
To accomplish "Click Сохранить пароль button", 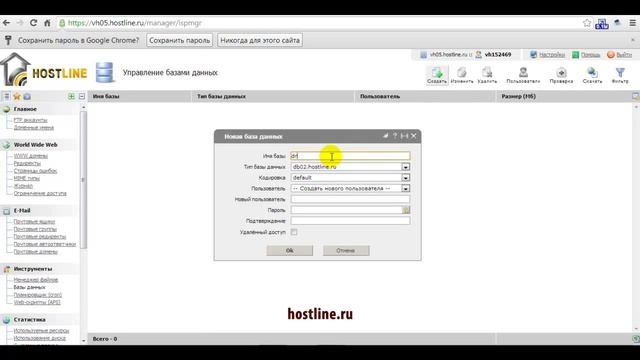I will click(180, 40).
